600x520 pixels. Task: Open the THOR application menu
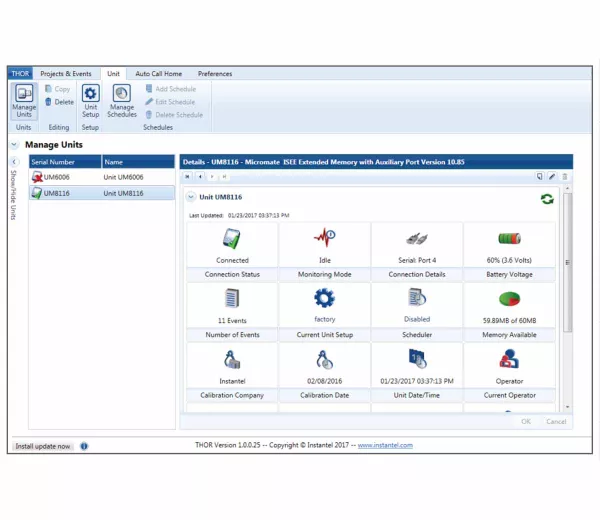pos(20,73)
